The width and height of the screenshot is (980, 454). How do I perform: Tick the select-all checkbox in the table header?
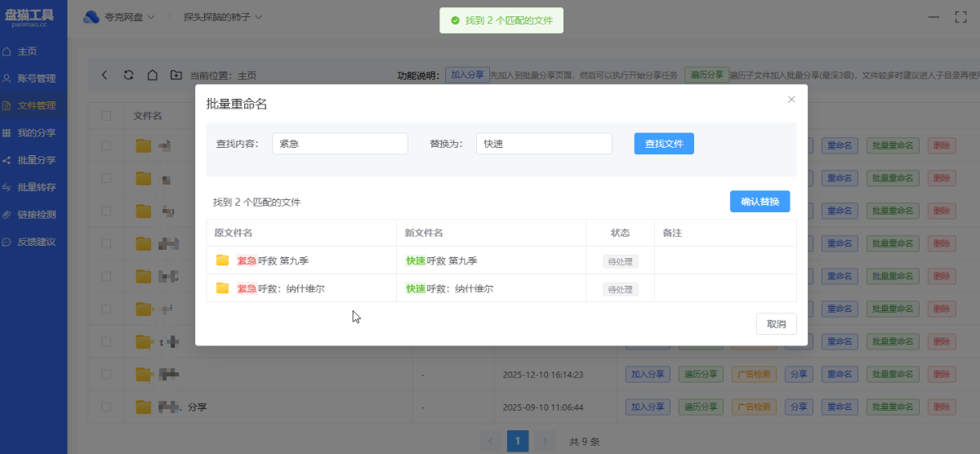pyautogui.click(x=106, y=116)
